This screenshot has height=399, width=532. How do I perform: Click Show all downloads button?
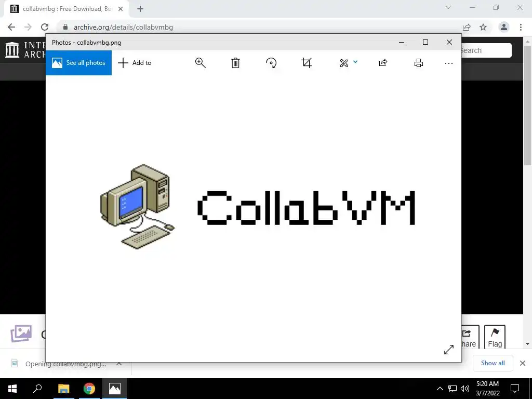pos(493,363)
